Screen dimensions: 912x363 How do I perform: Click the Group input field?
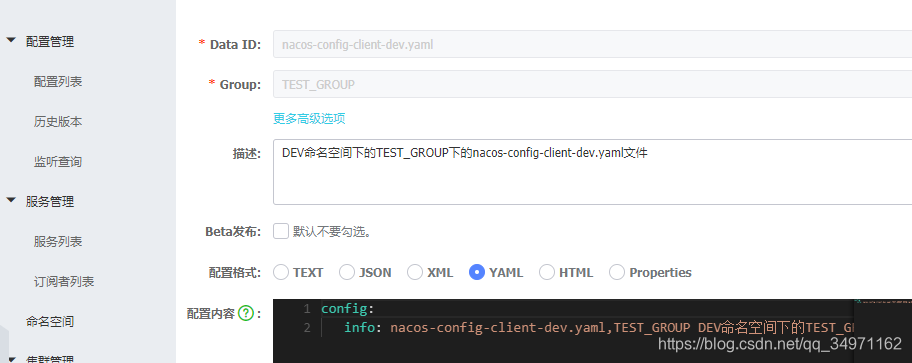coord(592,84)
